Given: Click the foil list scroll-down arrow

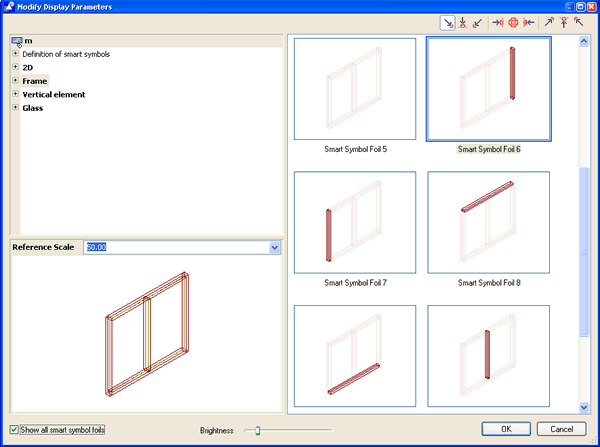Looking at the screenshot, I should click(584, 407).
